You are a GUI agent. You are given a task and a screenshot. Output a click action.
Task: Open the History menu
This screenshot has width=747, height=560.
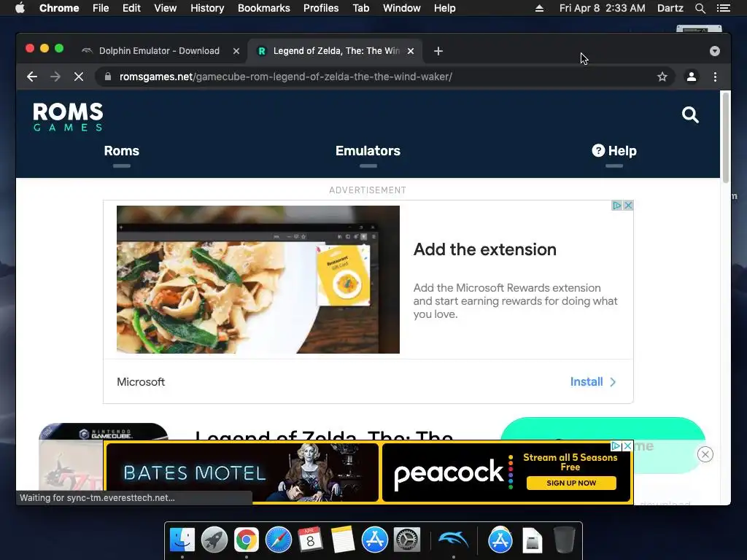tap(207, 8)
